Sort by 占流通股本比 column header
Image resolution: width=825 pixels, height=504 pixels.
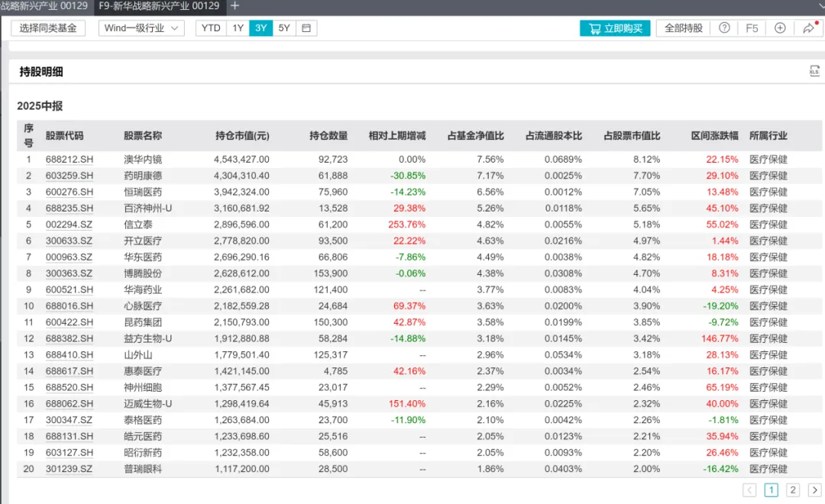[554, 136]
